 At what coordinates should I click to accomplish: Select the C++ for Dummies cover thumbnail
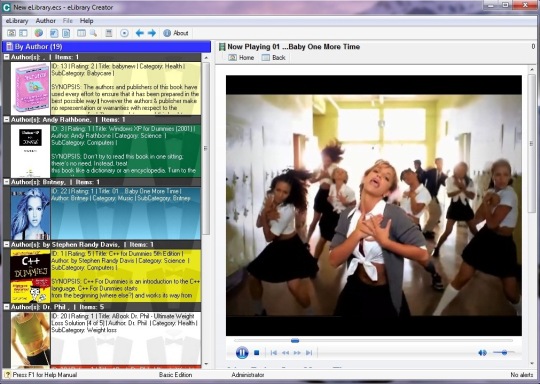coord(30,276)
